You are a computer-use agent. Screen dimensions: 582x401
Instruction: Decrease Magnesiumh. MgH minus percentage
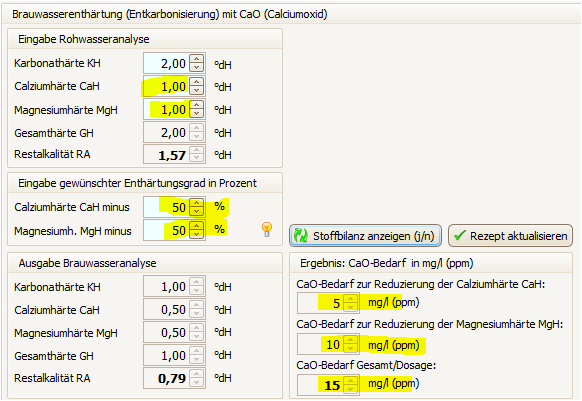coord(197,235)
